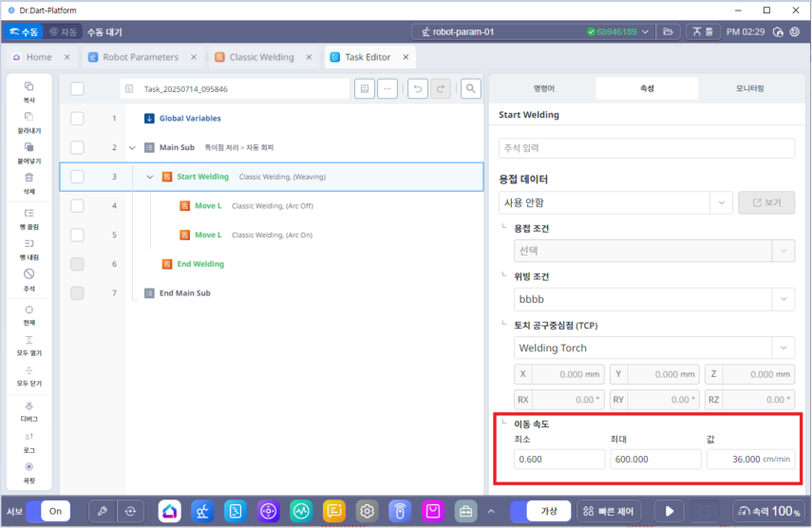The width and height of the screenshot is (812, 528).
Task: Click the Copy (복사) icon in sidebar
Action: point(28,88)
